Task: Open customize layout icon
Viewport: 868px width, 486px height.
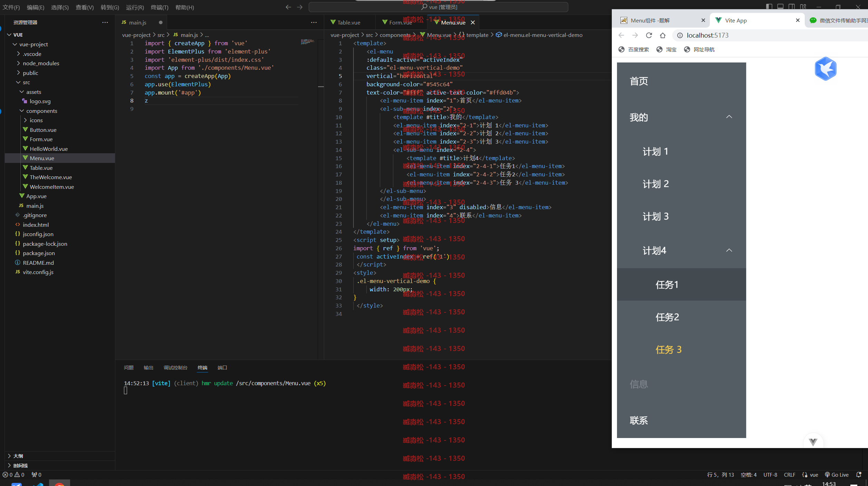Action: coord(803,7)
